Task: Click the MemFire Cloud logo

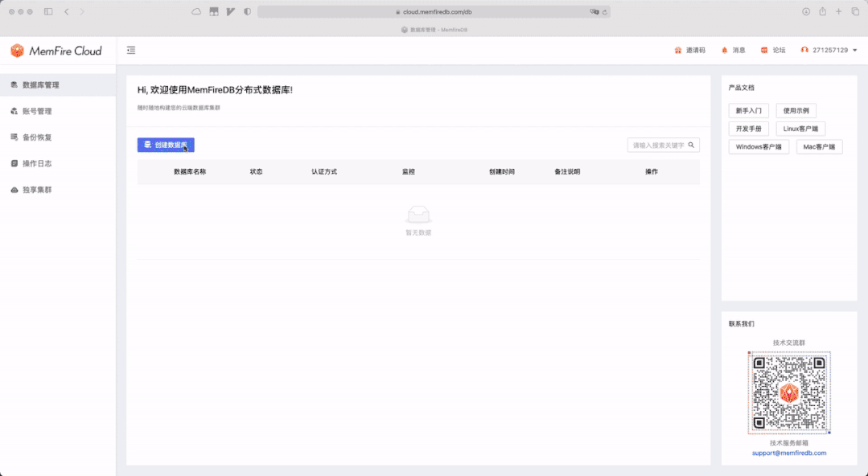Action: tap(56, 51)
